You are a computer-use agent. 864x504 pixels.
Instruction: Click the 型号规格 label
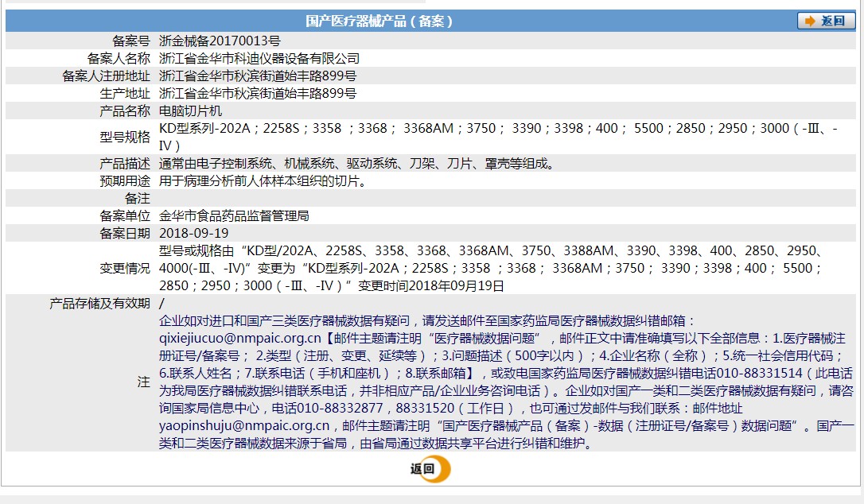coord(125,138)
